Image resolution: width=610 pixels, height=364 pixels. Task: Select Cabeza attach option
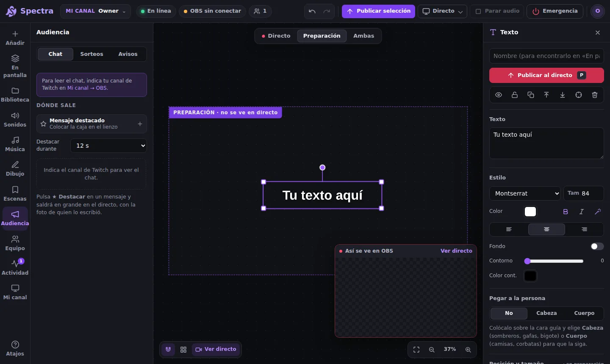[x=546, y=313]
